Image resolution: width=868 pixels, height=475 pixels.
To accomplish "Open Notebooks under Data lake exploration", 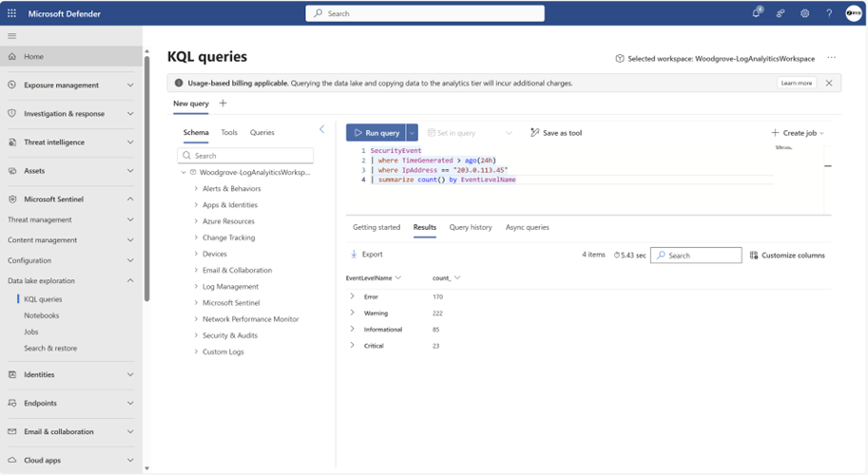I will (x=42, y=315).
